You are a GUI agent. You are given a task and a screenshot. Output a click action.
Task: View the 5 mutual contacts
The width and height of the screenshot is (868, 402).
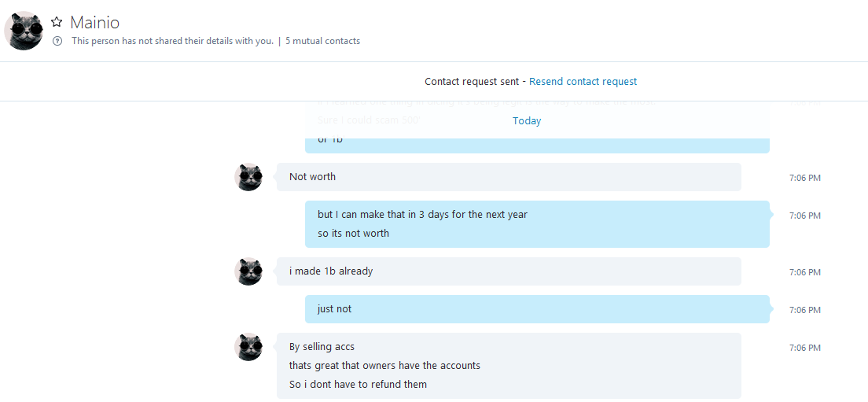(322, 41)
